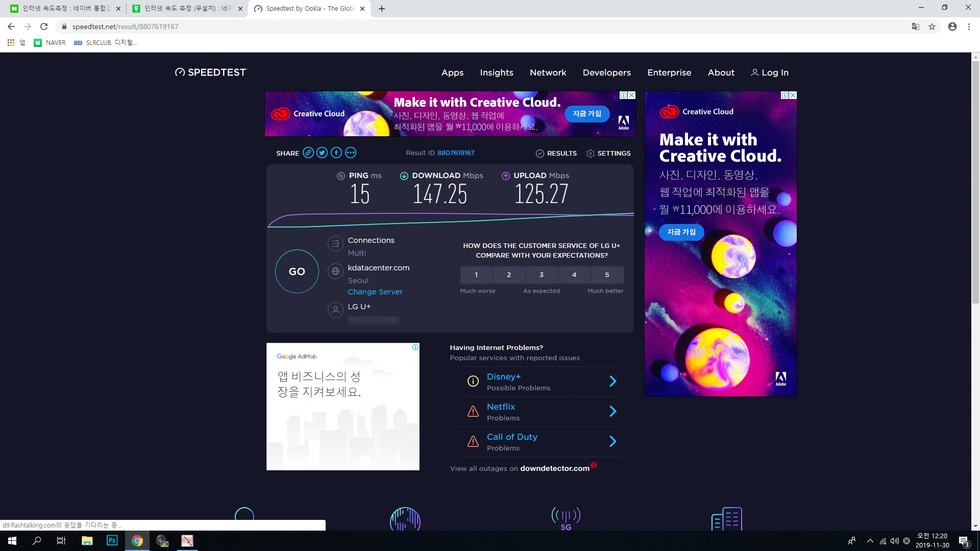
Task: Open Chrome profile avatar icon
Action: click(x=952, y=27)
